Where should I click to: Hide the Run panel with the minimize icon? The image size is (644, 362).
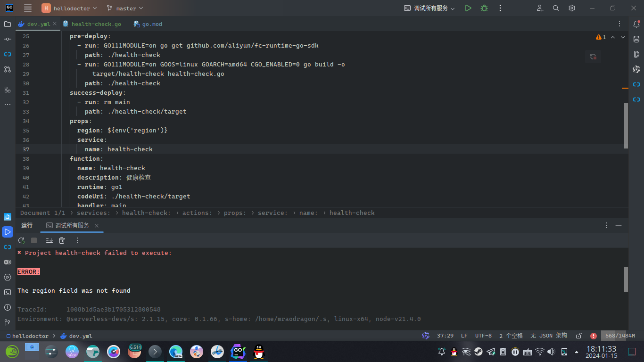click(619, 225)
